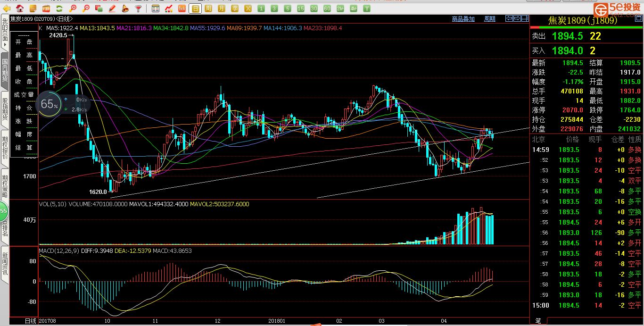Click the MA5:1922.4 moving average label
Screen dimensions: 644x326
(x=62, y=28)
